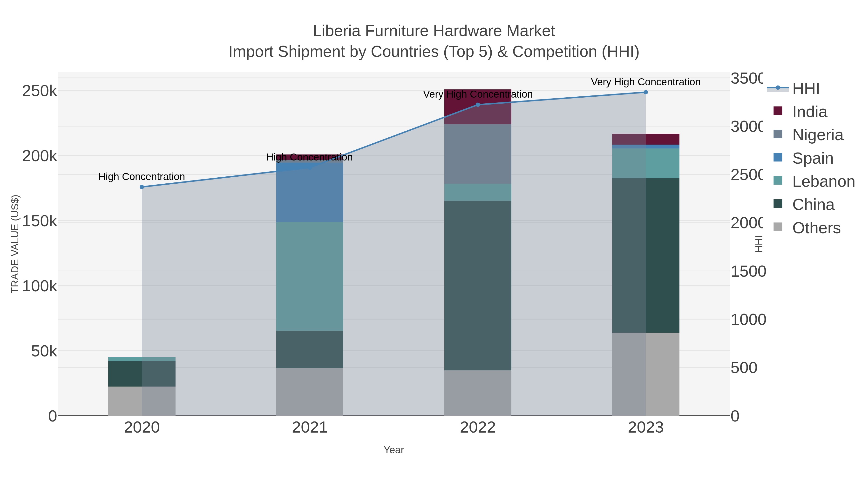Click the Spain legend color swatch
Image resolution: width=868 pixels, height=488 pixels.
[x=778, y=157]
